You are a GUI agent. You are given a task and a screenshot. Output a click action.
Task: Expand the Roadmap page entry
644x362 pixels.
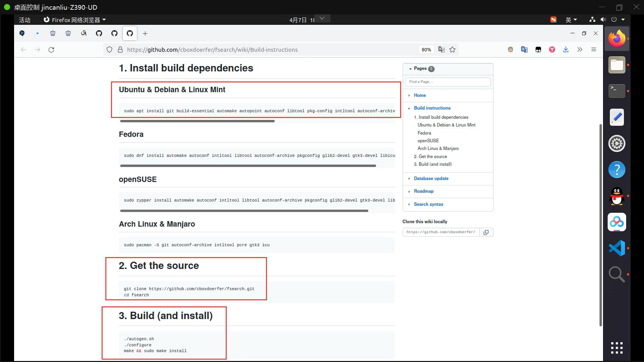(x=409, y=191)
